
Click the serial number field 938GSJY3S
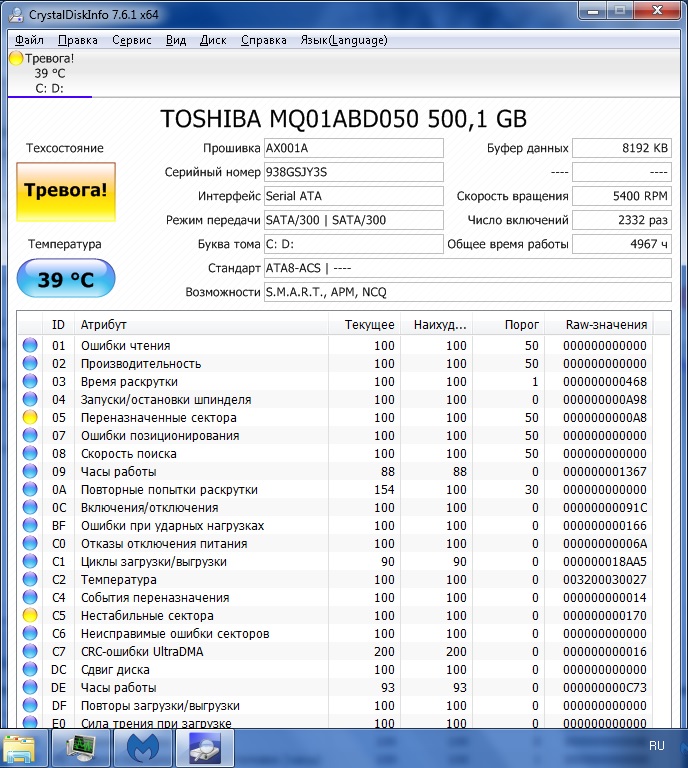(x=352, y=172)
